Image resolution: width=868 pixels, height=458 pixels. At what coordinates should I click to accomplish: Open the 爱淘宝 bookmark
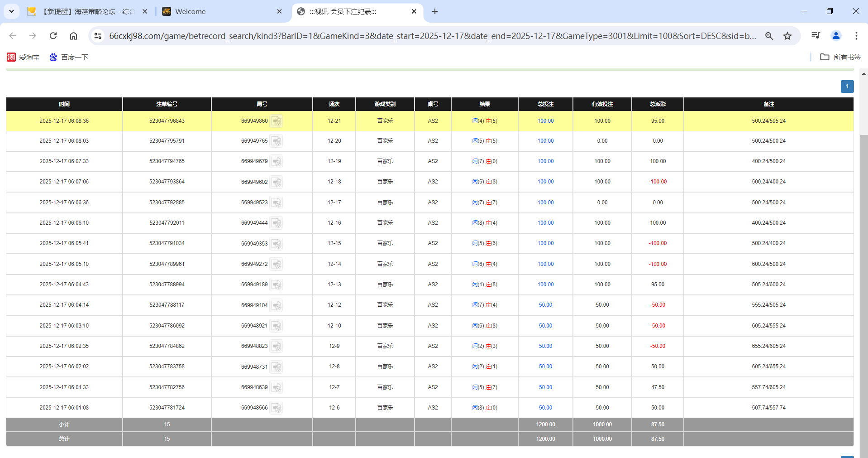click(x=23, y=57)
